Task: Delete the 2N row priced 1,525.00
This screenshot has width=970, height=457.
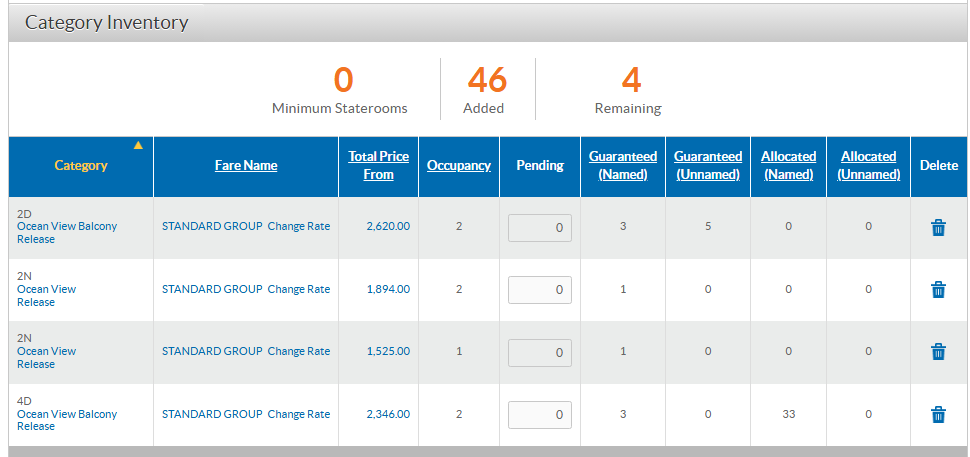Action: tap(938, 351)
